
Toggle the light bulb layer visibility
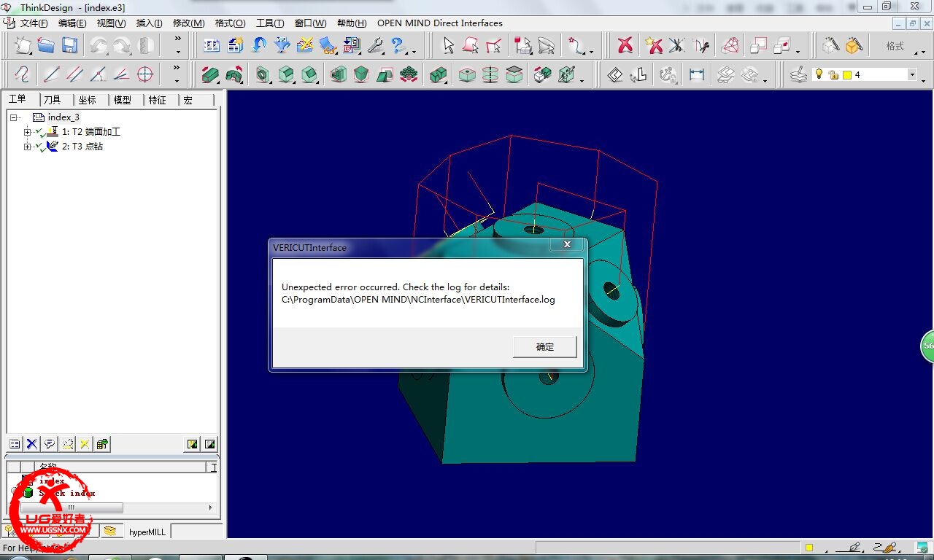pos(819,74)
